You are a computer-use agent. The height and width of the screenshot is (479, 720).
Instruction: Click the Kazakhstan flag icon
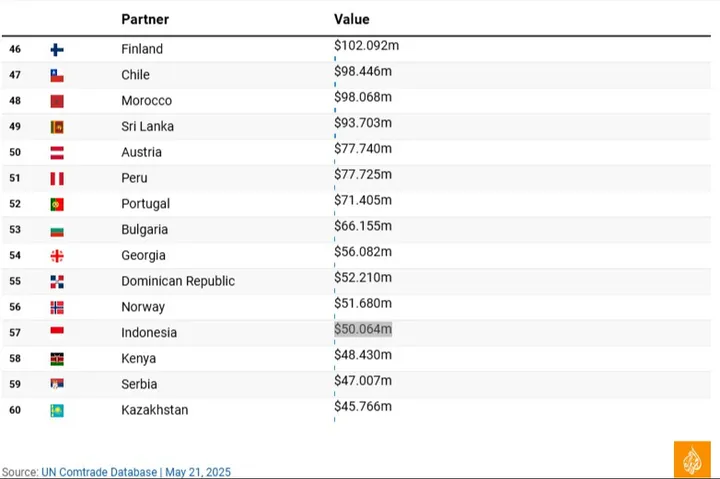(57, 410)
